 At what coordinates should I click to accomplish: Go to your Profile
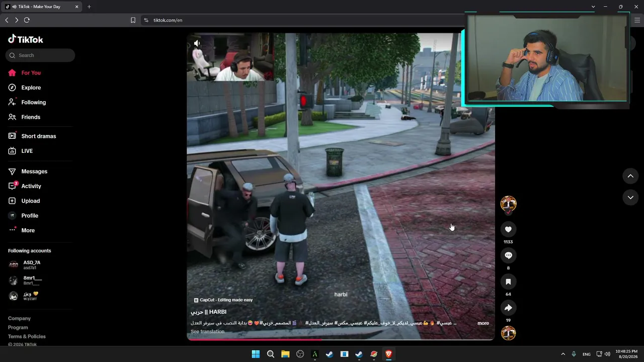pos(23,216)
